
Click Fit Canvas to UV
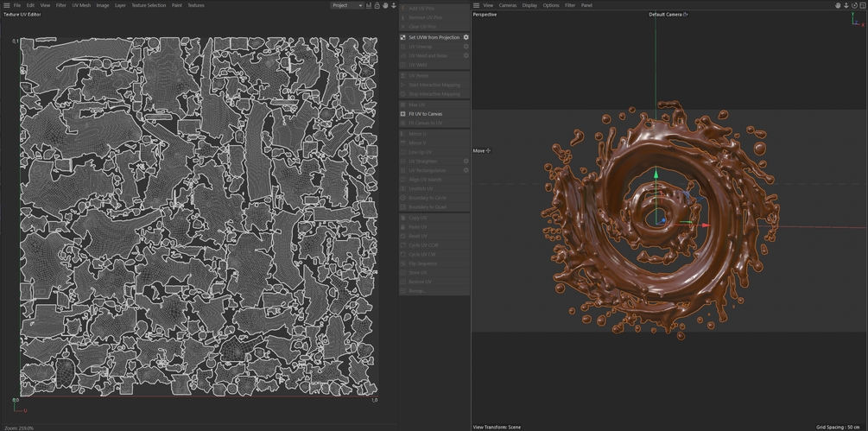[434, 123]
